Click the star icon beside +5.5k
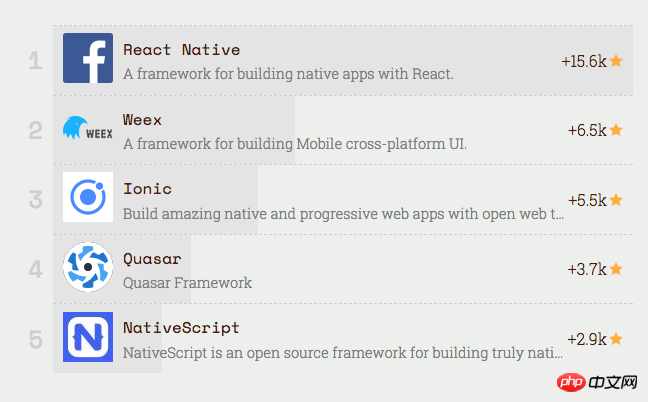 point(616,200)
